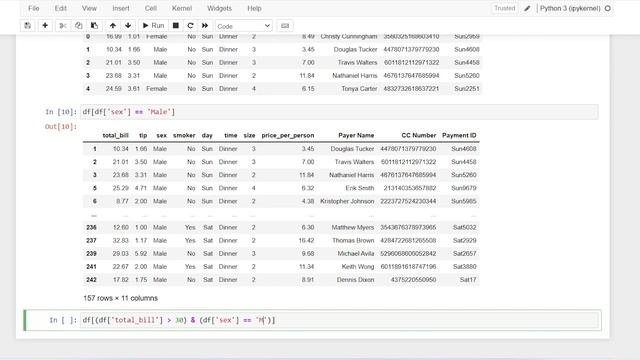640x360 pixels.
Task: Click row index 242 in output table
Action: pyautogui.click(x=91, y=280)
